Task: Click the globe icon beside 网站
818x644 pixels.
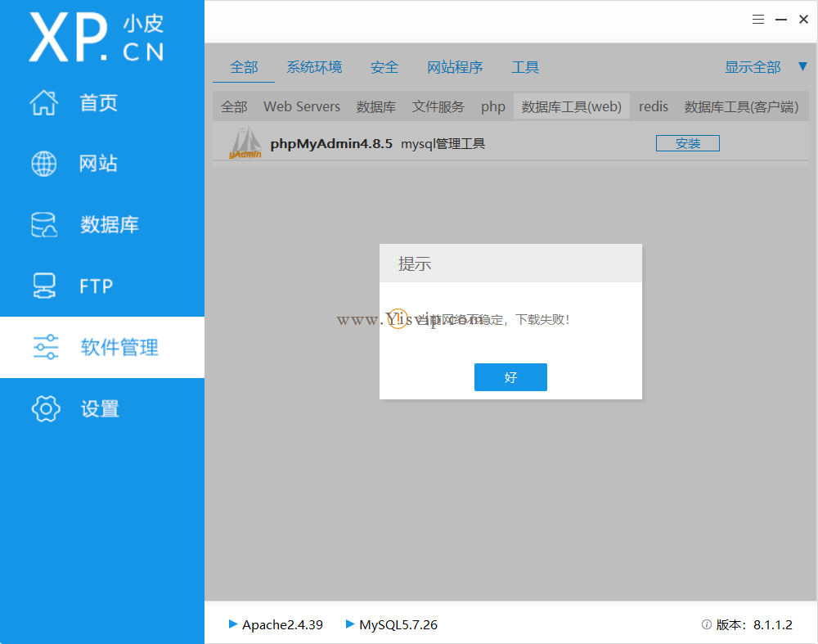Action: pyautogui.click(x=44, y=164)
